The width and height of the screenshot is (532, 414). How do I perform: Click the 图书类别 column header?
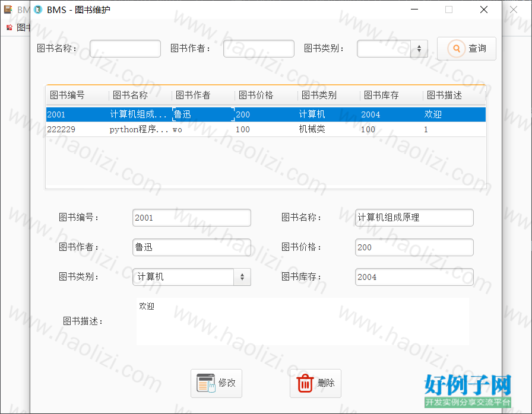pos(329,95)
